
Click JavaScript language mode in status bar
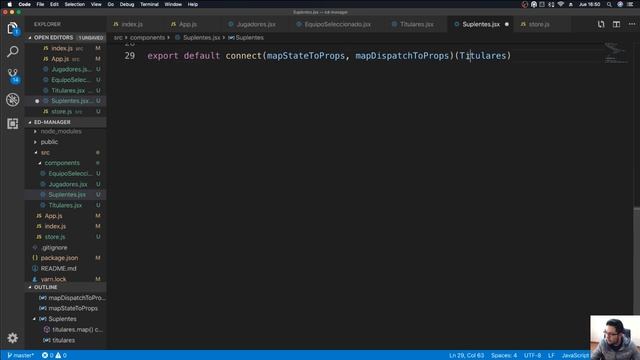click(575, 356)
